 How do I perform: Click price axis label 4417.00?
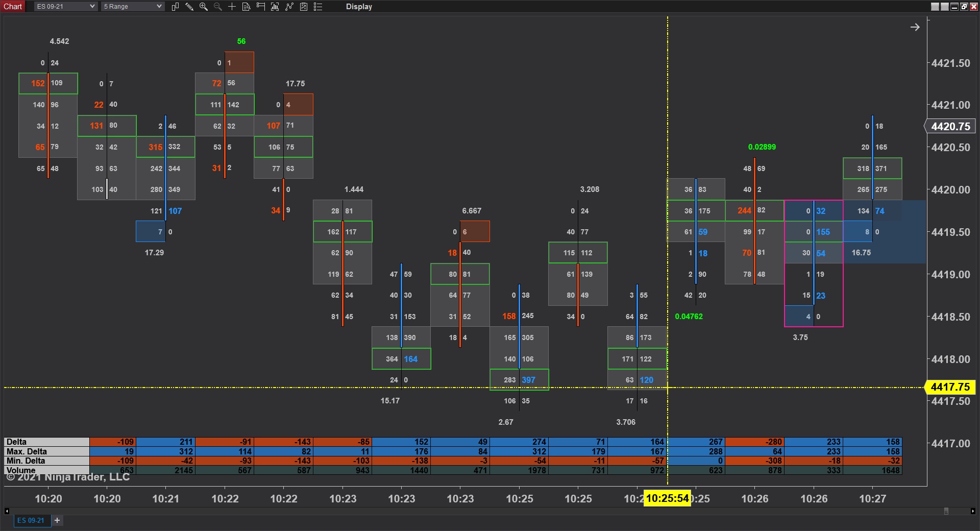coord(950,444)
